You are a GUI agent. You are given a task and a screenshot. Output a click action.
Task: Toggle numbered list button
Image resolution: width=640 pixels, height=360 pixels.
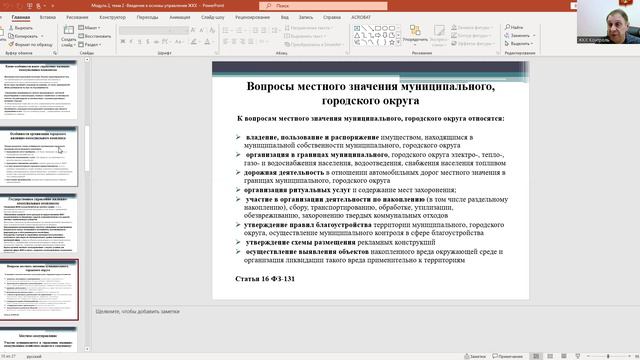coord(239,31)
